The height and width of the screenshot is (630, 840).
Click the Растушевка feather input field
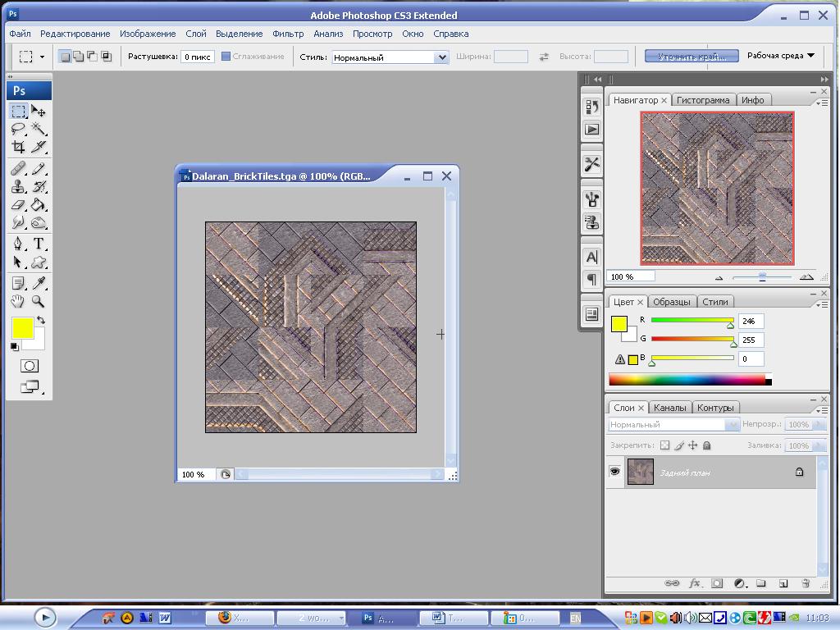pyautogui.click(x=198, y=57)
